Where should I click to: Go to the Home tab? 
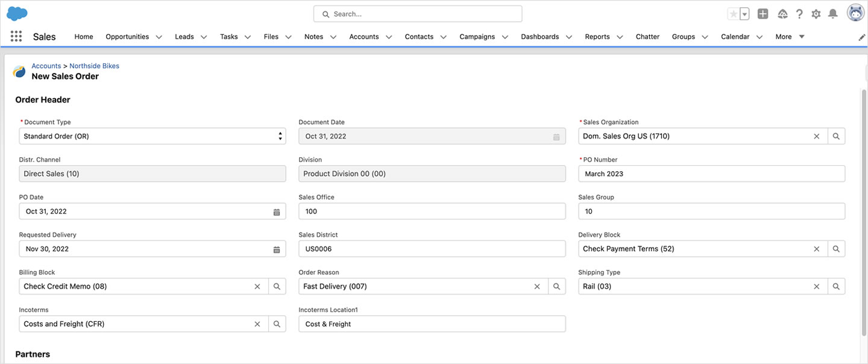coord(84,37)
